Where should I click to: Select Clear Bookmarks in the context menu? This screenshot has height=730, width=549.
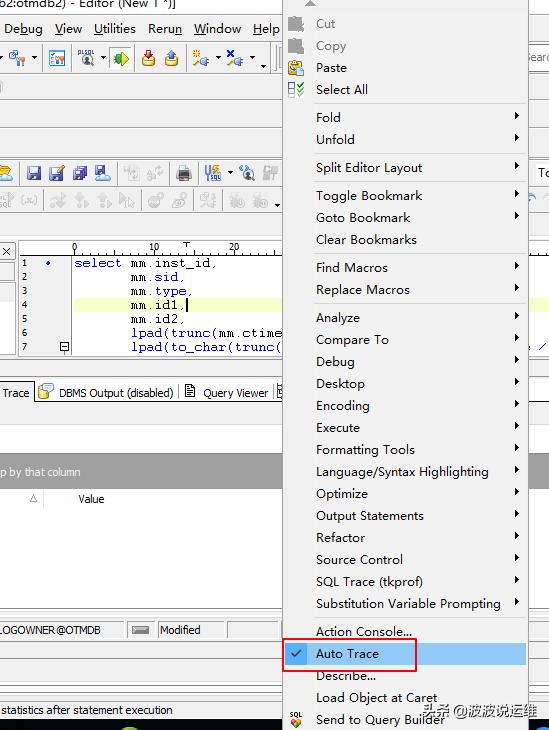pos(405,240)
